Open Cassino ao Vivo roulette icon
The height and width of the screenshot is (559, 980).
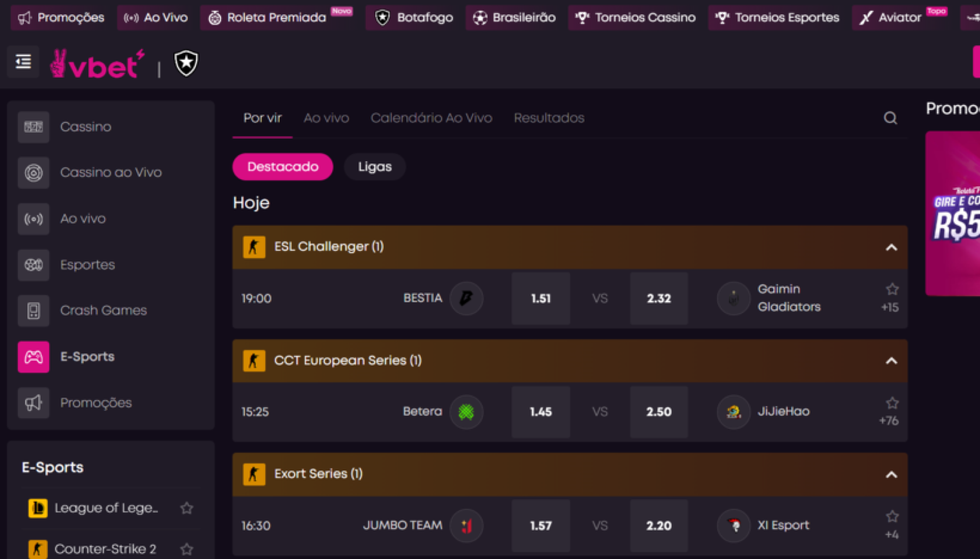[34, 173]
